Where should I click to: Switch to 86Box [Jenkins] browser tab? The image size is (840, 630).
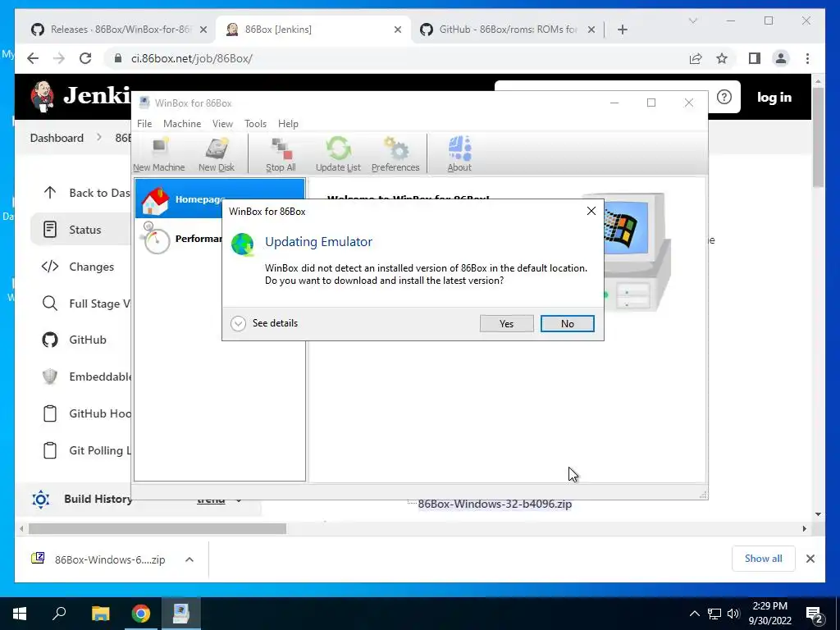(x=313, y=30)
